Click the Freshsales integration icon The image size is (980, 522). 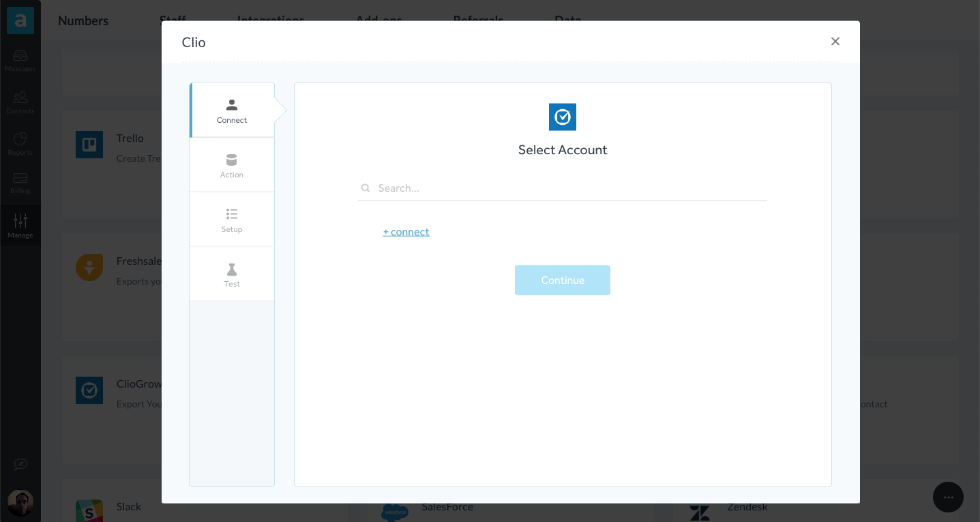89,267
